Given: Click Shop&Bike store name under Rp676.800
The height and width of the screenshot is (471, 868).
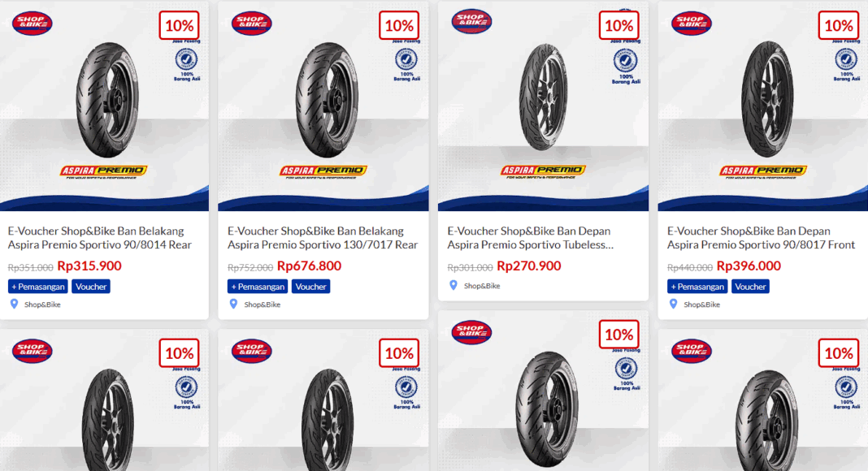Looking at the screenshot, I should [x=263, y=304].
